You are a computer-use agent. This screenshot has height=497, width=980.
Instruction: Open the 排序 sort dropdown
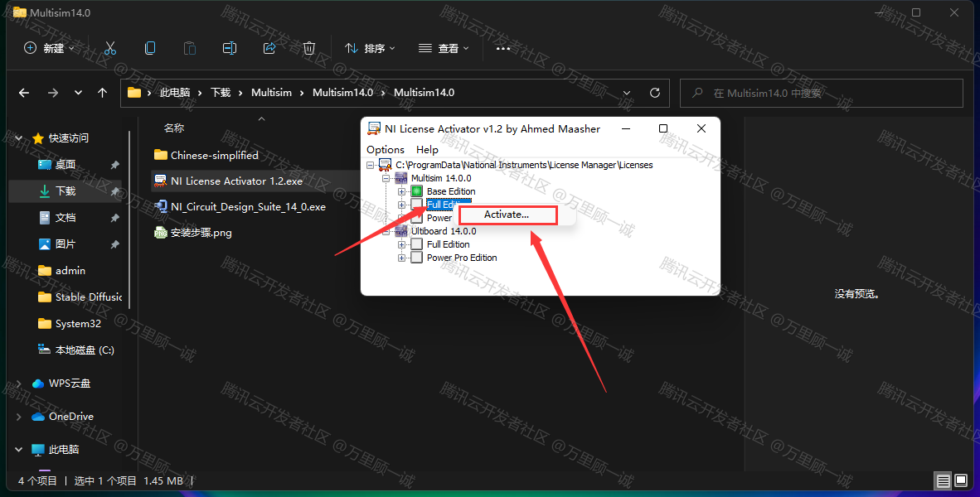(370, 48)
